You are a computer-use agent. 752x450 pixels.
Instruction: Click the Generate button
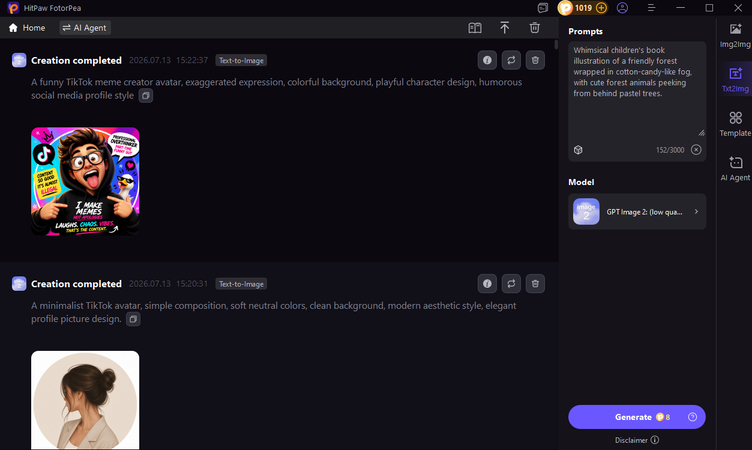click(636, 417)
